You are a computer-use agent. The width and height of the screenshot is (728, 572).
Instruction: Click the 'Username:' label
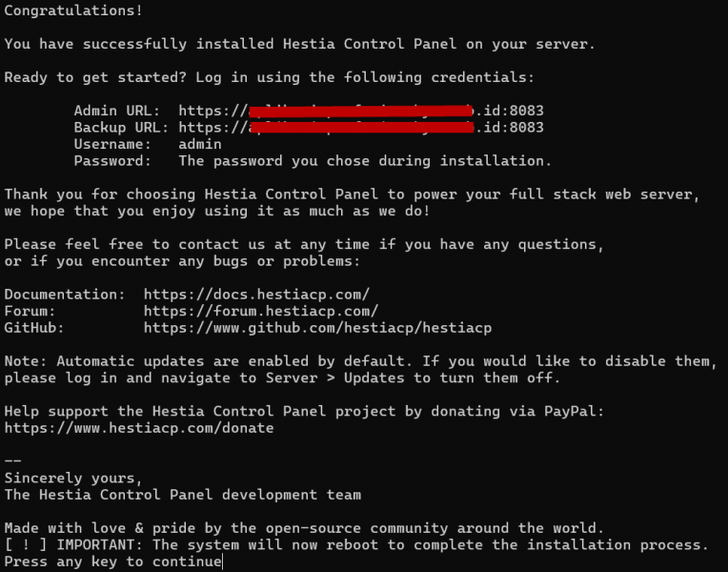tap(112, 144)
